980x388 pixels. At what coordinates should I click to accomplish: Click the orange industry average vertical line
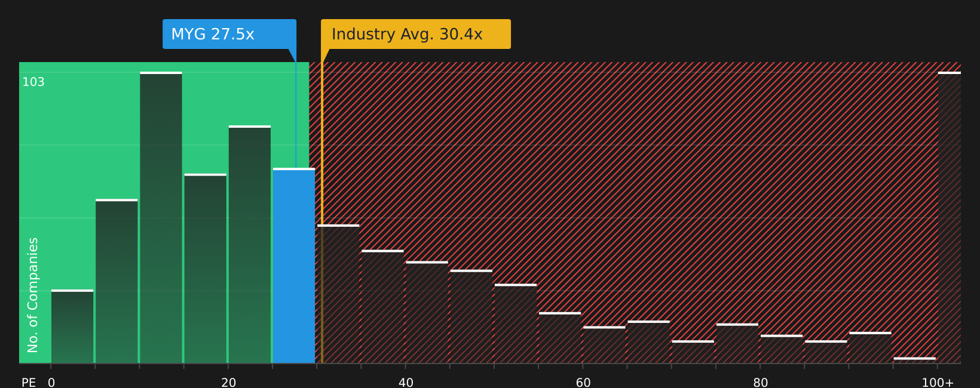[x=321, y=213]
